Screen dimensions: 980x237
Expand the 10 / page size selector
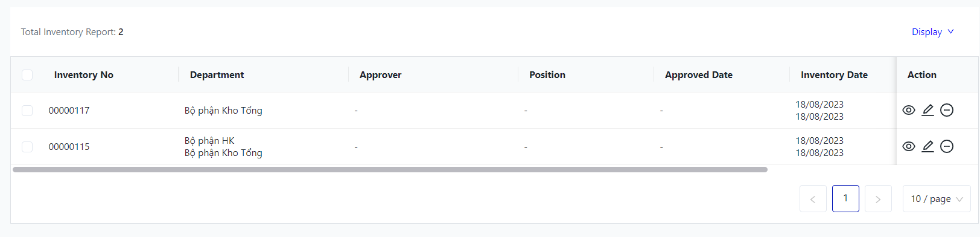click(937, 199)
